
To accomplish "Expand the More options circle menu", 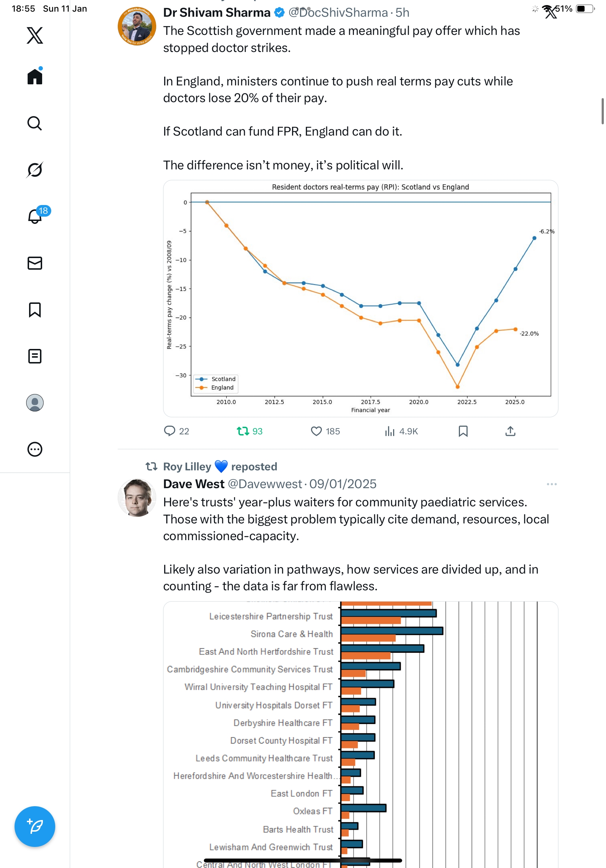I will [35, 449].
